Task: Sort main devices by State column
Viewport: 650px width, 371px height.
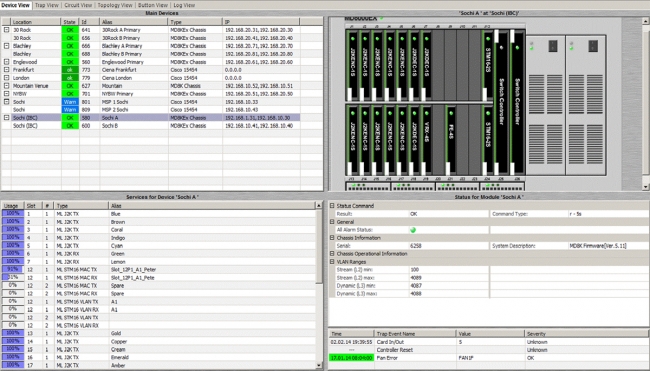Action: click(x=70, y=22)
